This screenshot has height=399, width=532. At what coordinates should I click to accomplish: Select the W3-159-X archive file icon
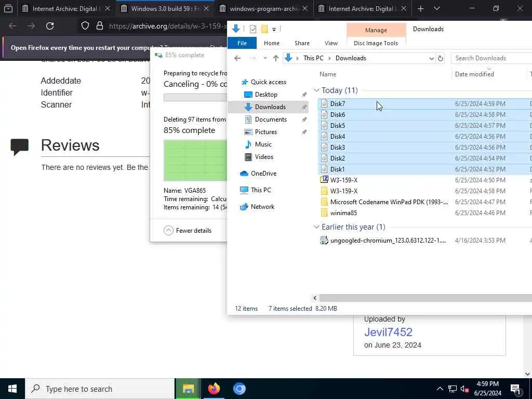[x=324, y=180]
